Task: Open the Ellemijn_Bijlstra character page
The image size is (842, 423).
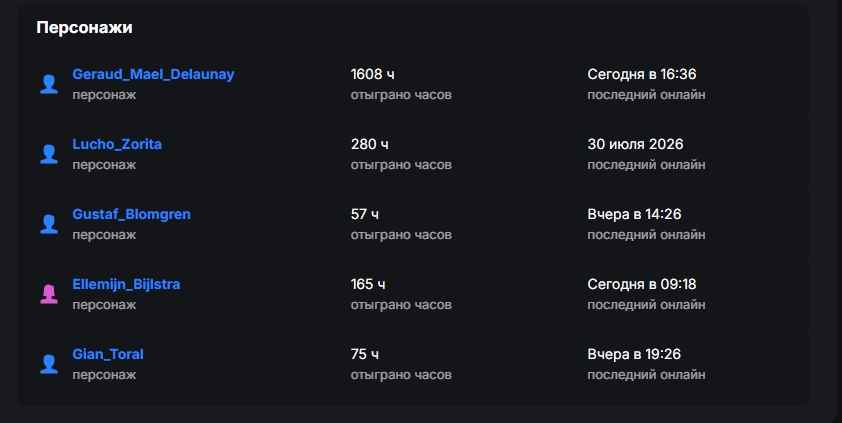Action: (x=126, y=284)
